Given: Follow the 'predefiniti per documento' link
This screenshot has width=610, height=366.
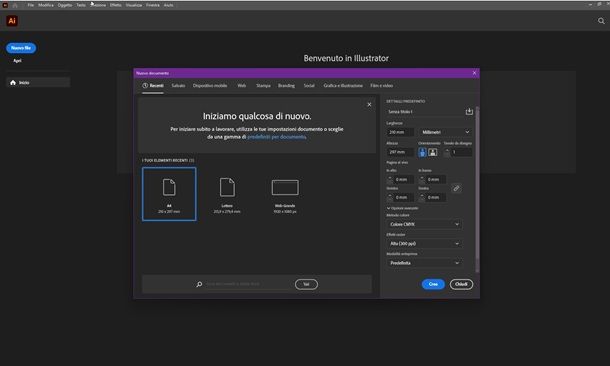Looking at the screenshot, I should (277, 137).
